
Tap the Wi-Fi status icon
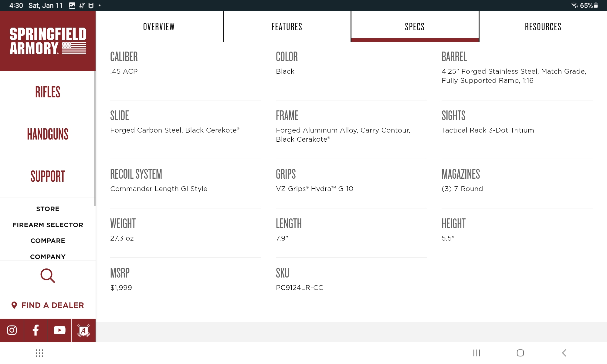tap(575, 5)
